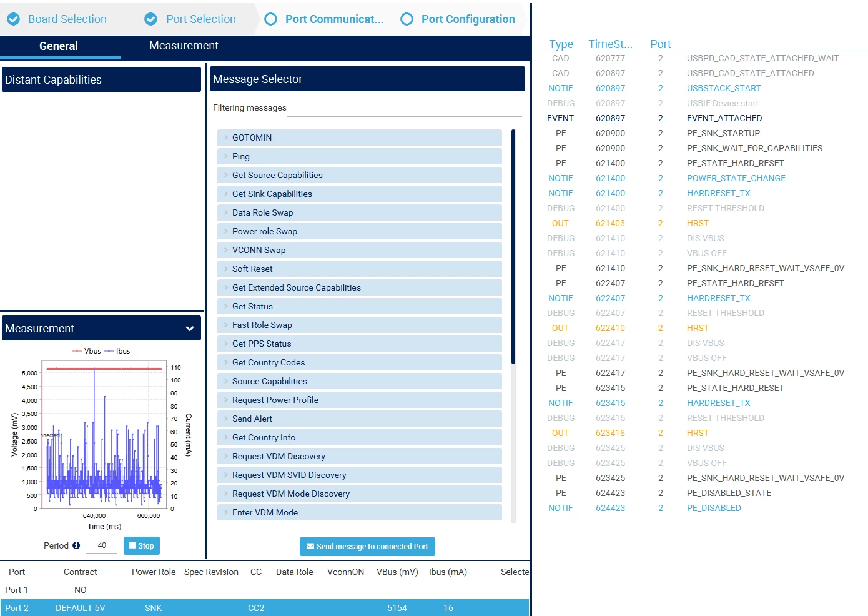The height and width of the screenshot is (616, 868).
Task: Click the envelope icon on Send message button
Action: tap(310, 546)
